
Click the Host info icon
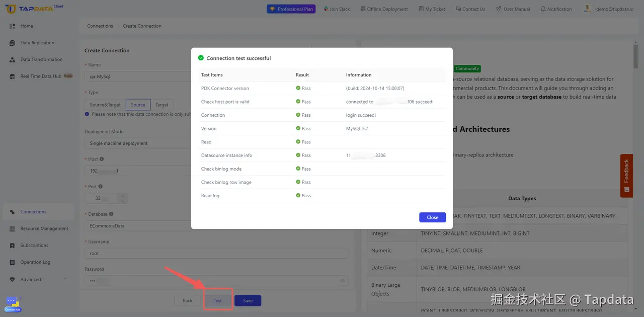click(x=102, y=159)
